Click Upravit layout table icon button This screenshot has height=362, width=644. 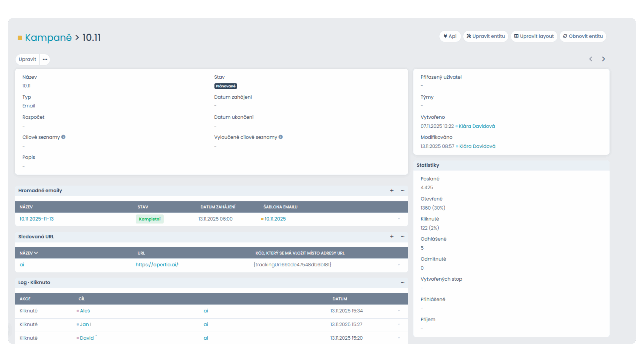(x=534, y=36)
